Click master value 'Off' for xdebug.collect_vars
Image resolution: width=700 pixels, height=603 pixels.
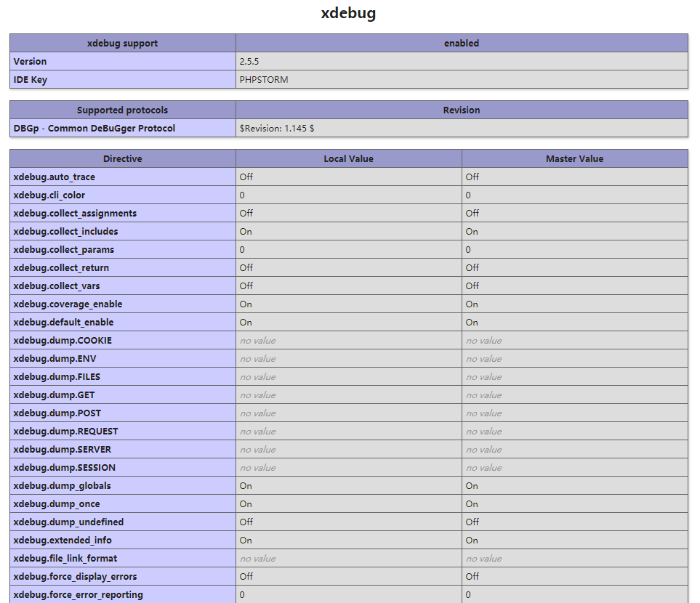point(472,286)
